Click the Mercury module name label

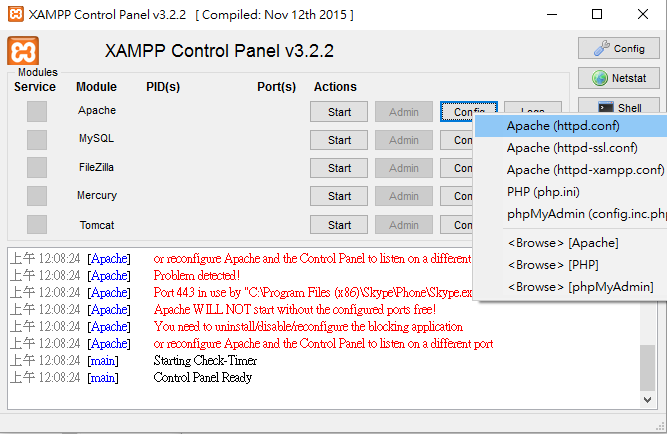[x=97, y=195]
